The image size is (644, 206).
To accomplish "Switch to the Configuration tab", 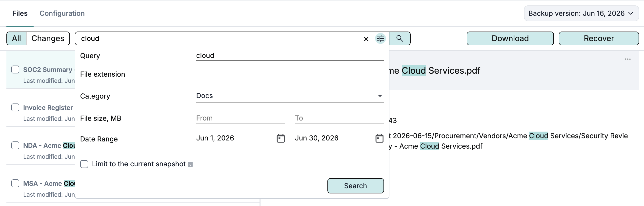I will pos(62,13).
